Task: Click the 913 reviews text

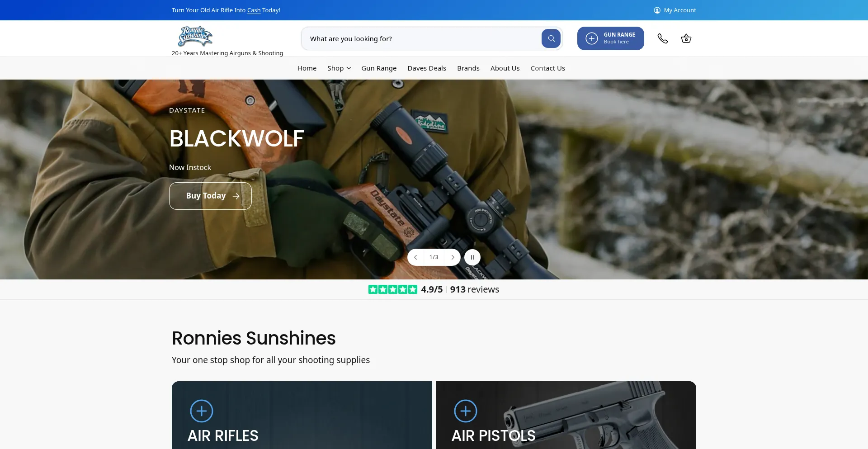Action: (x=475, y=289)
